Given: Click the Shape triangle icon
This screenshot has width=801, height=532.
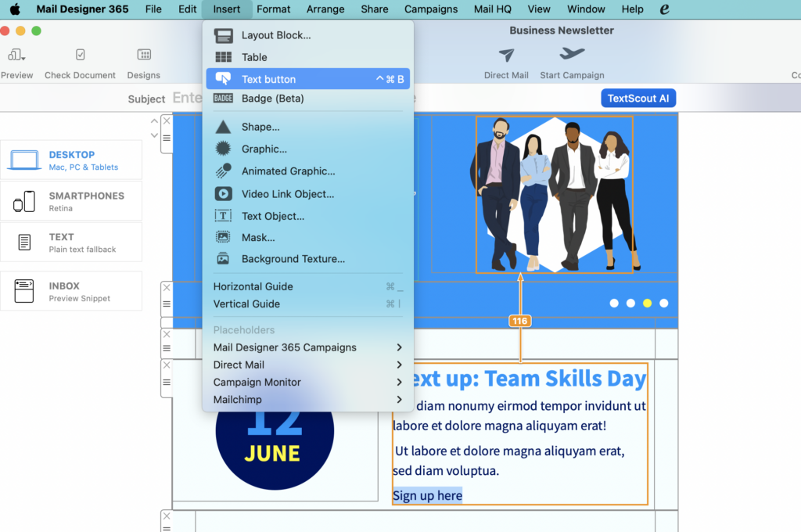Looking at the screenshot, I should (223, 127).
